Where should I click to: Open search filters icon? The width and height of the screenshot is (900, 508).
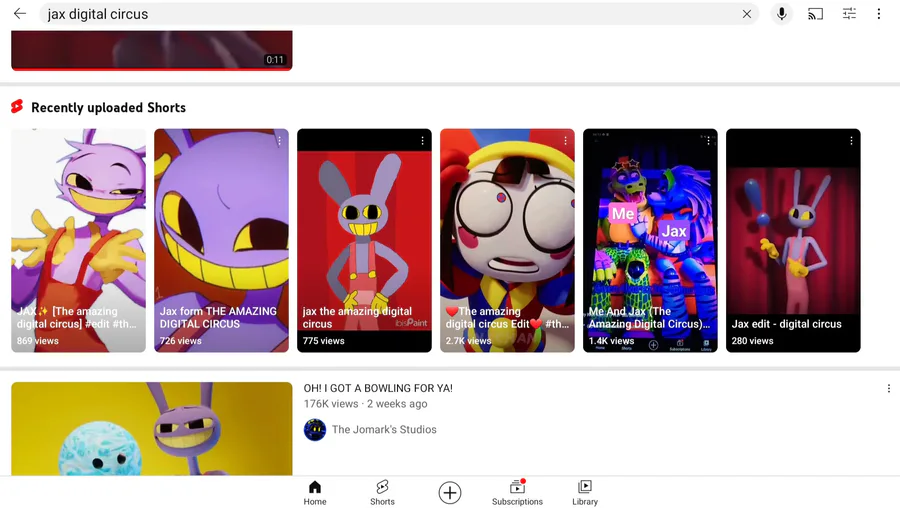coord(849,14)
